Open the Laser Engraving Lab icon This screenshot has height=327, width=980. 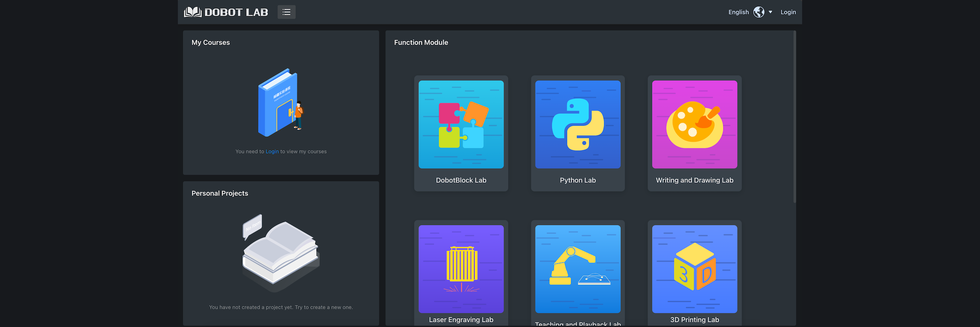click(461, 269)
